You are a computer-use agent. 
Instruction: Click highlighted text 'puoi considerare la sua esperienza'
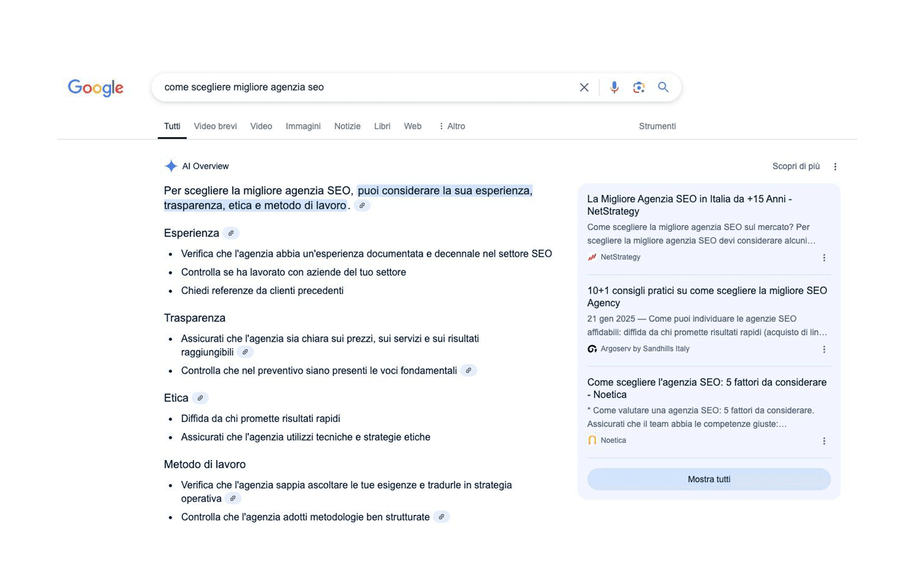coord(445,191)
